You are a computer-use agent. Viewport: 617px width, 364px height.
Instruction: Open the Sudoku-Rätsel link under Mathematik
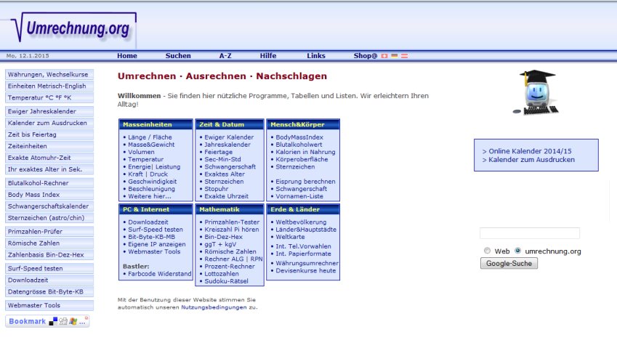point(229,281)
